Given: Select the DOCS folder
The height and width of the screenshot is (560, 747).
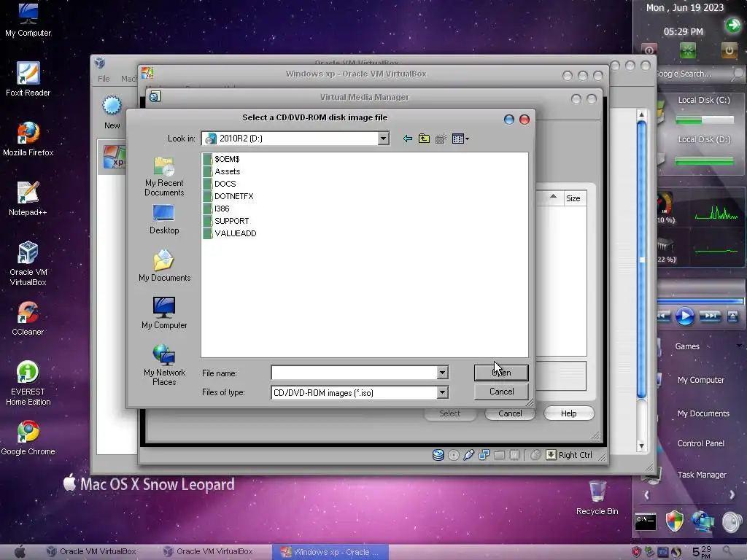Looking at the screenshot, I should (220, 184).
